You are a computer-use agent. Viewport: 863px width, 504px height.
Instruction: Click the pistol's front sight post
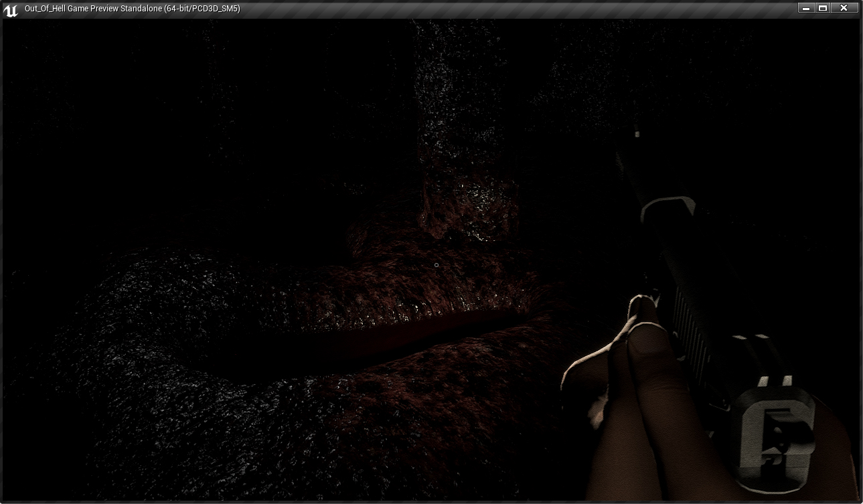(637, 134)
